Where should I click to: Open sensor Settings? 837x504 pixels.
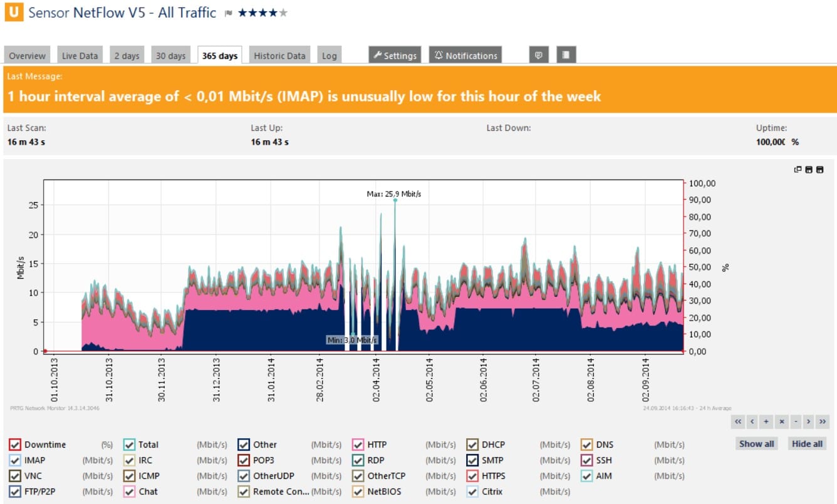point(395,55)
